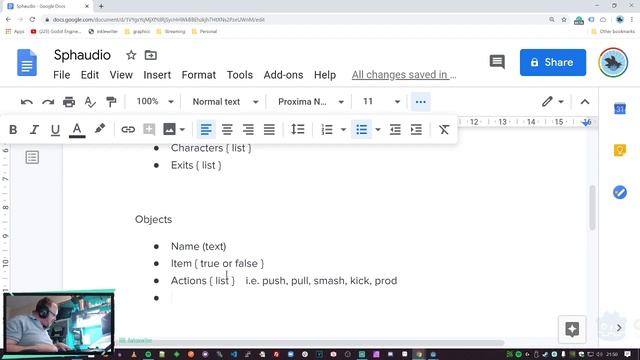
Task: Open Google Keep side panel icon
Action: point(620,150)
